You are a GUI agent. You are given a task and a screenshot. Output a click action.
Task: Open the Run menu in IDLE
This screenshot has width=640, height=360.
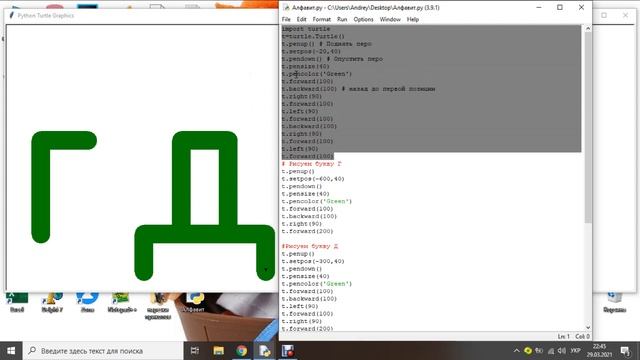342,19
